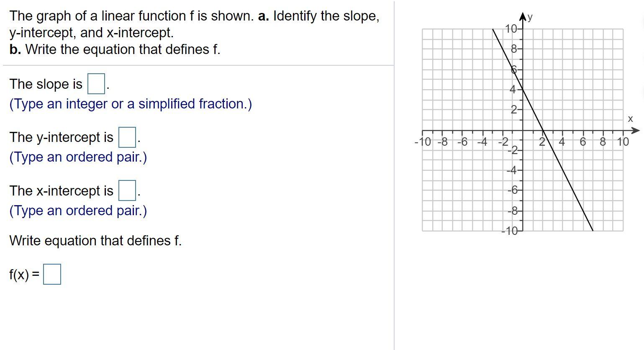Click the problem statement text

(x=194, y=33)
